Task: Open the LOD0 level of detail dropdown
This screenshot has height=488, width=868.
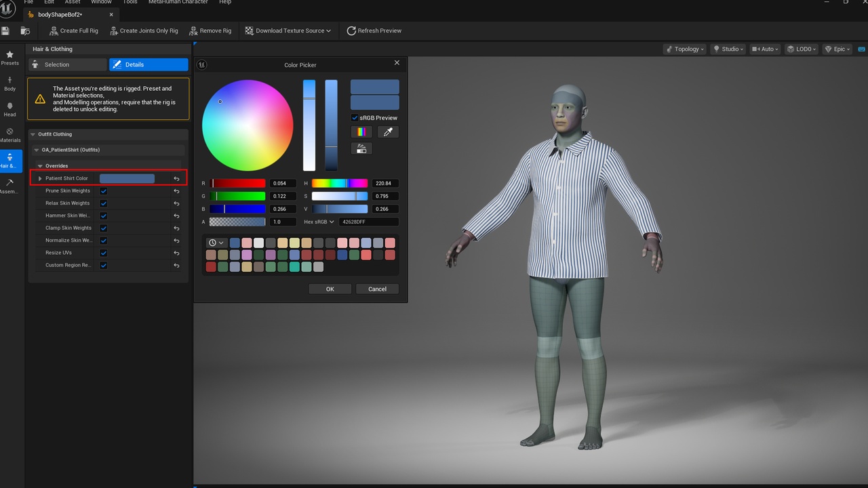Action: (x=802, y=49)
